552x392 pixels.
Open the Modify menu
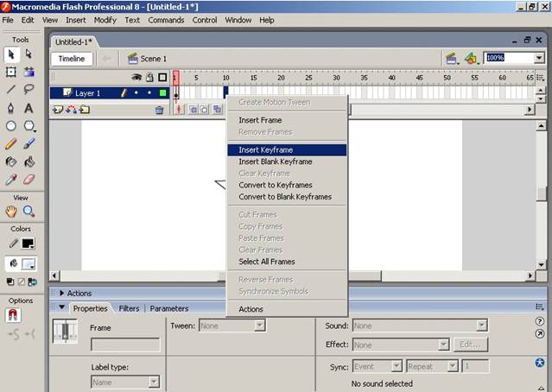pyautogui.click(x=105, y=21)
